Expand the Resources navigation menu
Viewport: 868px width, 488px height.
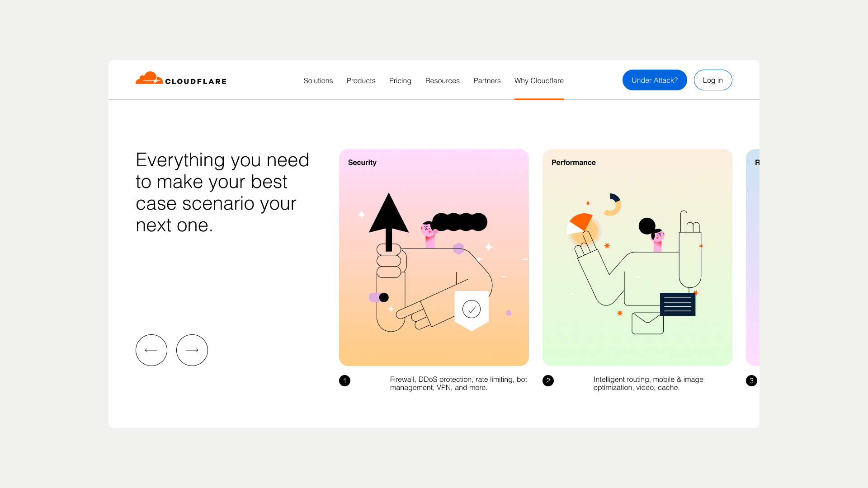(x=442, y=80)
